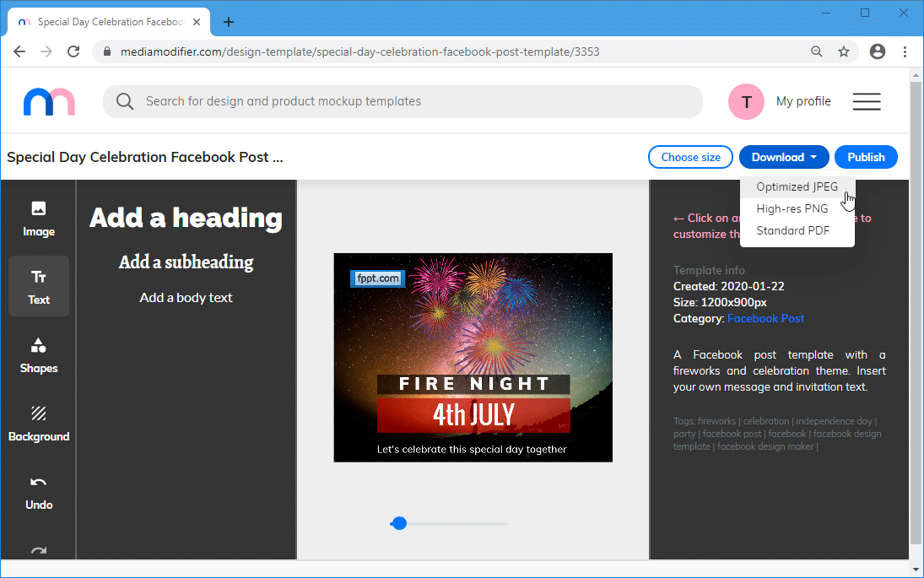Viewport: 924px width, 578px height.
Task: Bookmark this page with star icon
Action: pyautogui.click(x=844, y=51)
